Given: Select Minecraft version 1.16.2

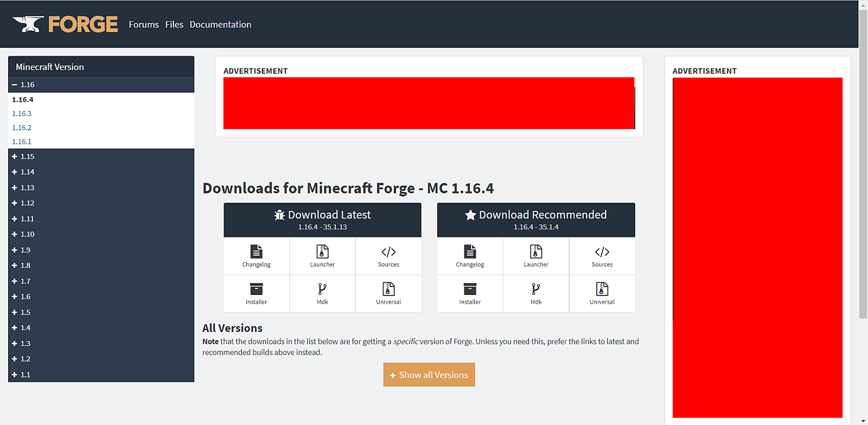Looking at the screenshot, I should coord(22,128).
